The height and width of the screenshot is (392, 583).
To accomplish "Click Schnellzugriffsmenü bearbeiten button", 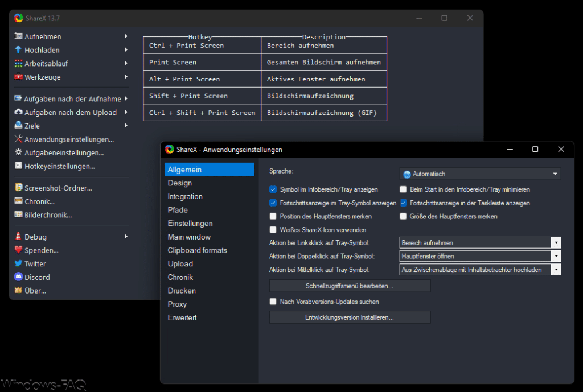I will (350, 286).
